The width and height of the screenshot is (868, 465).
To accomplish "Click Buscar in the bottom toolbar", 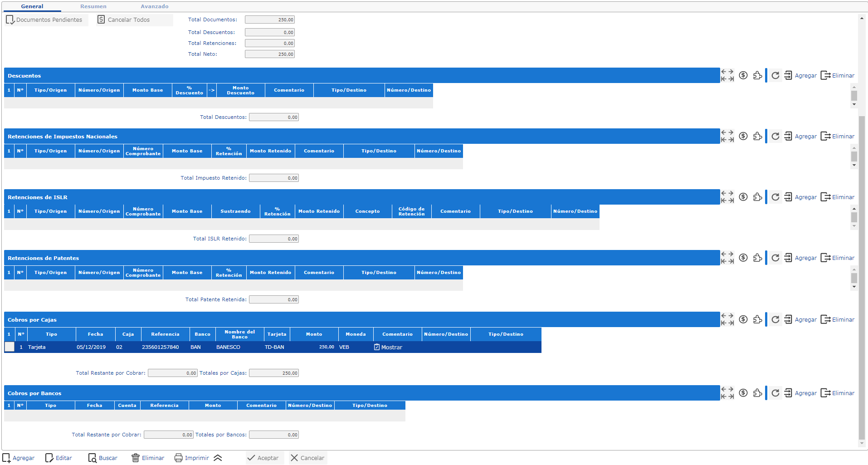I will pyautogui.click(x=103, y=458).
